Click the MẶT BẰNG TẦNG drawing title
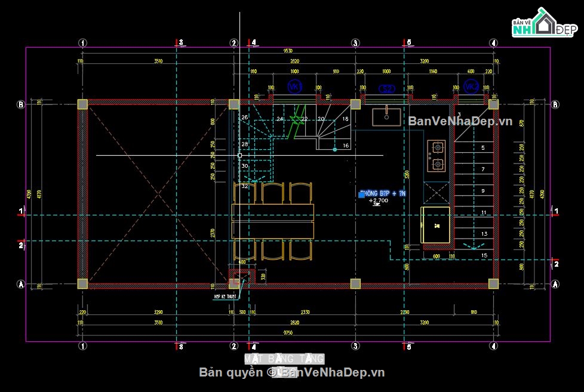The image size is (584, 392). 284,359
